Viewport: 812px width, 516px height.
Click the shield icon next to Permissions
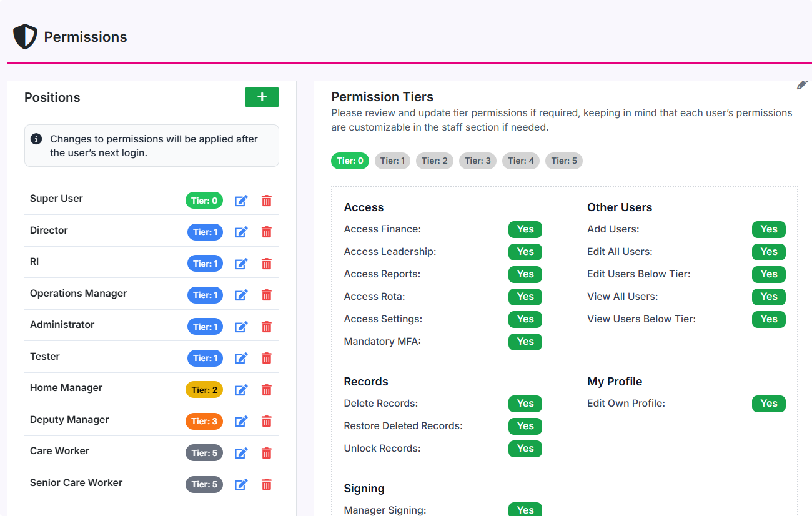point(24,36)
